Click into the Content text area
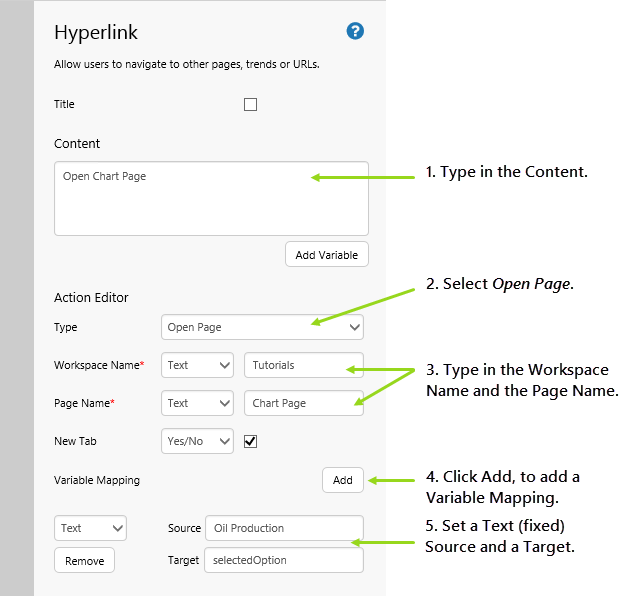Screen dimensions: 630x596 point(211,198)
